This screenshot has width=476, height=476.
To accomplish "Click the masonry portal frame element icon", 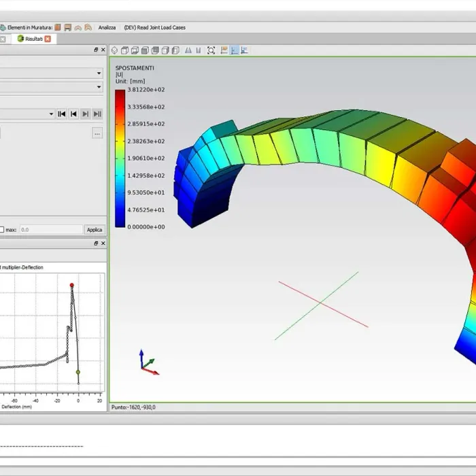I will pos(68,28).
